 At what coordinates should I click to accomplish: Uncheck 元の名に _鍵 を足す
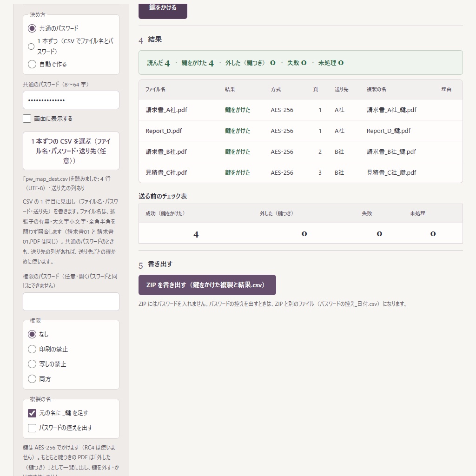[32, 413]
